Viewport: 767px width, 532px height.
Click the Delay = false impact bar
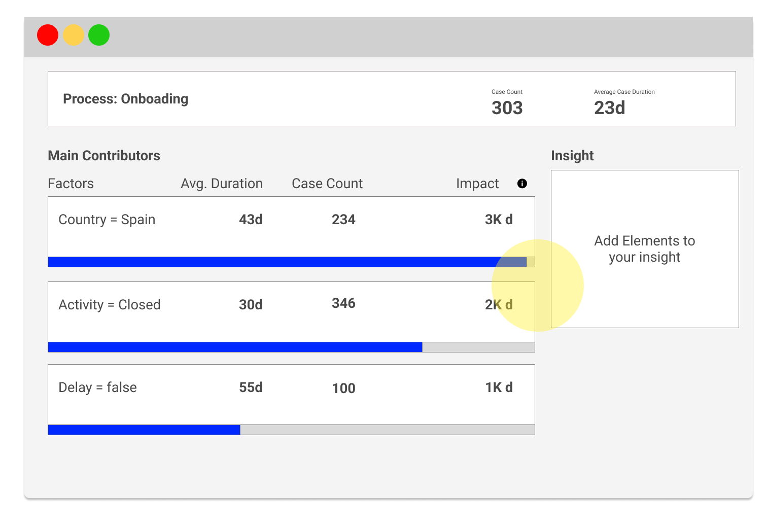point(144,430)
